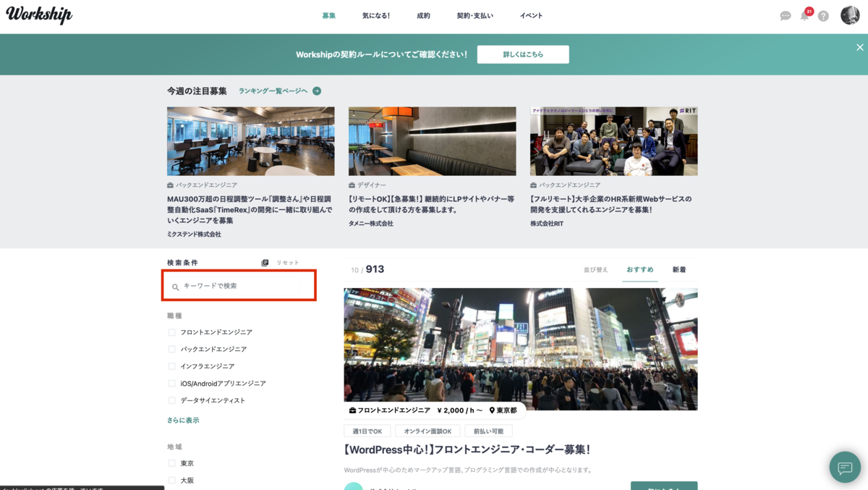Click company name 株式会社RIT
Viewport: 868px width, 490px height.
pyautogui.click(x=547, y=224)
